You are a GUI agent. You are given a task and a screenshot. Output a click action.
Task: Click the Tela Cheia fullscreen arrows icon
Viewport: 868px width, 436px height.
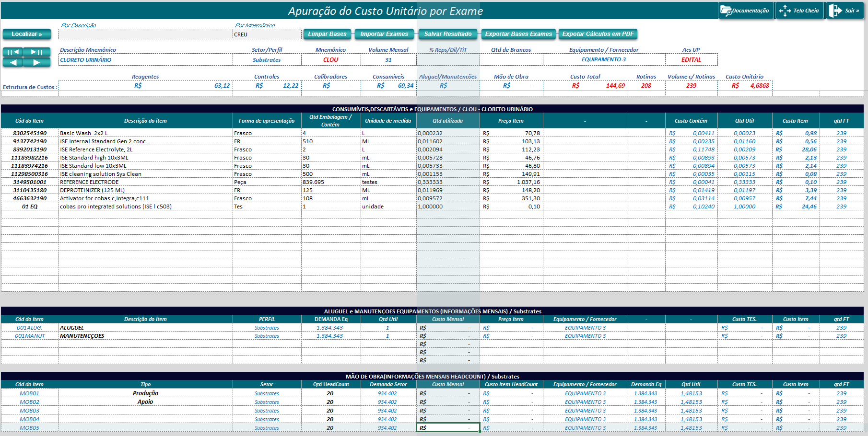coord(785,11)
